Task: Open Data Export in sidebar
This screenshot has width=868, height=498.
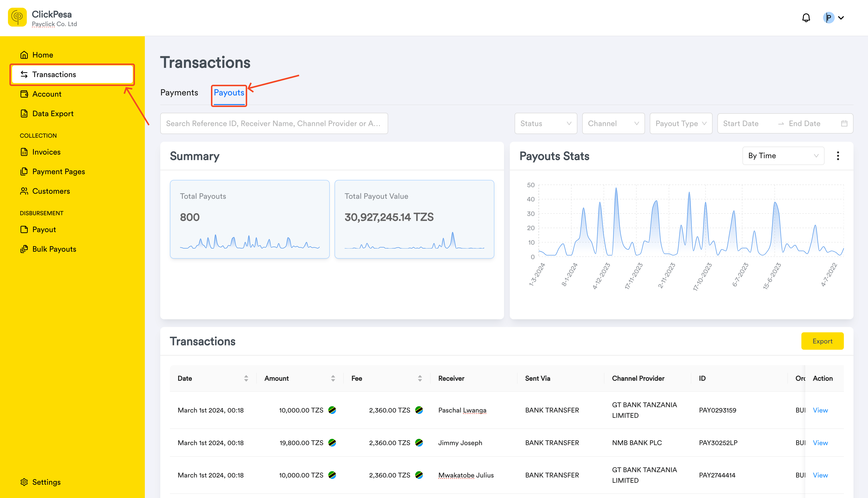Action: pos(72,114)
